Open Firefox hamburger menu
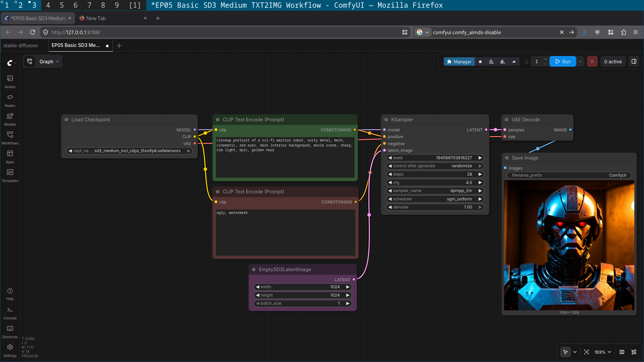Viewport: 644px width, 362px height. click(x=636, y=32)
